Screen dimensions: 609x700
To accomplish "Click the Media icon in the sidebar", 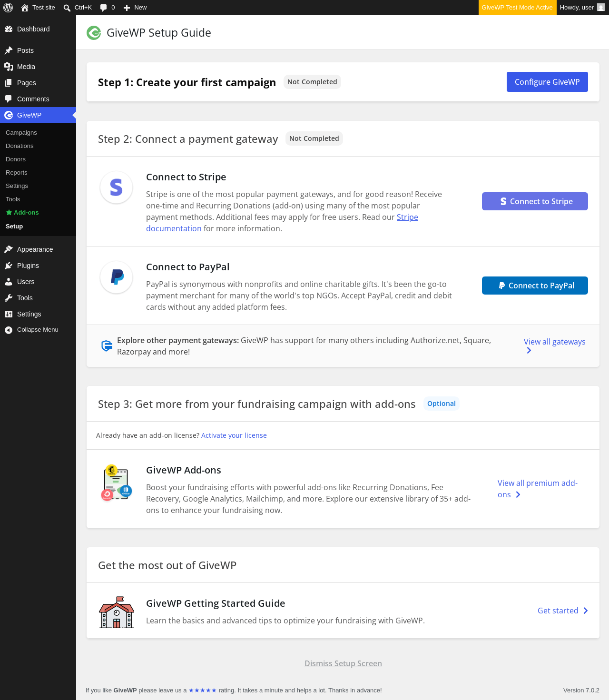I will [x=9, y=67].
